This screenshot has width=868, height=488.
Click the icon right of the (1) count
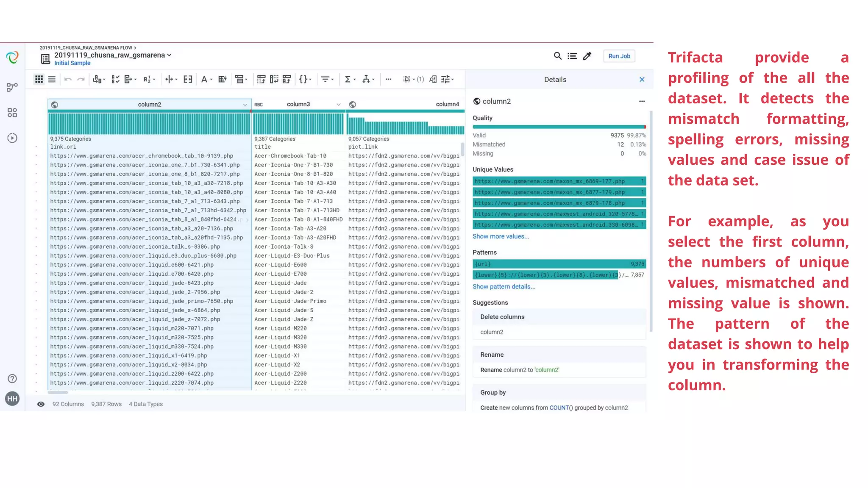433,79
